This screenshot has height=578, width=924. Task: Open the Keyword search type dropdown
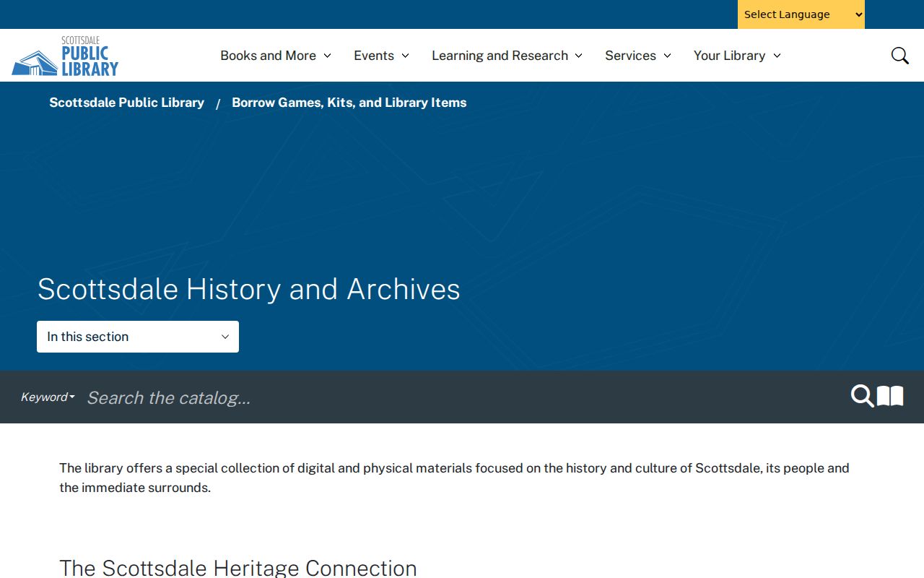click(x=48, y=397)
